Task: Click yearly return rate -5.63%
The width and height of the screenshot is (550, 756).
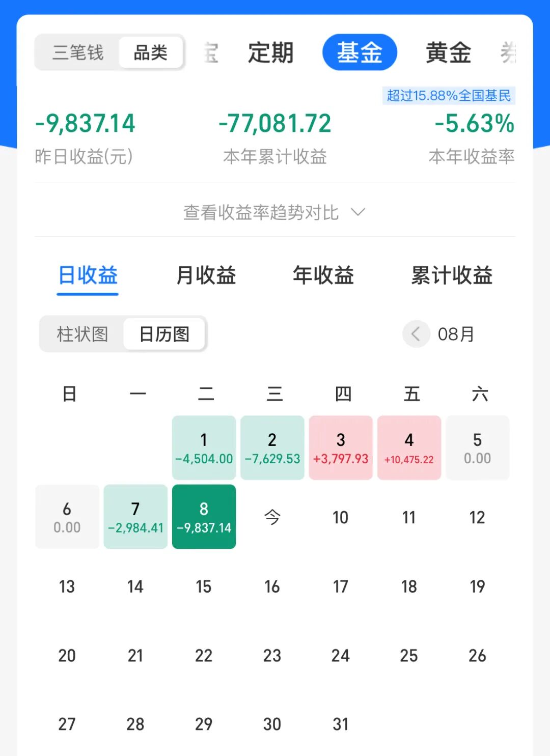Action: point(474,123)
